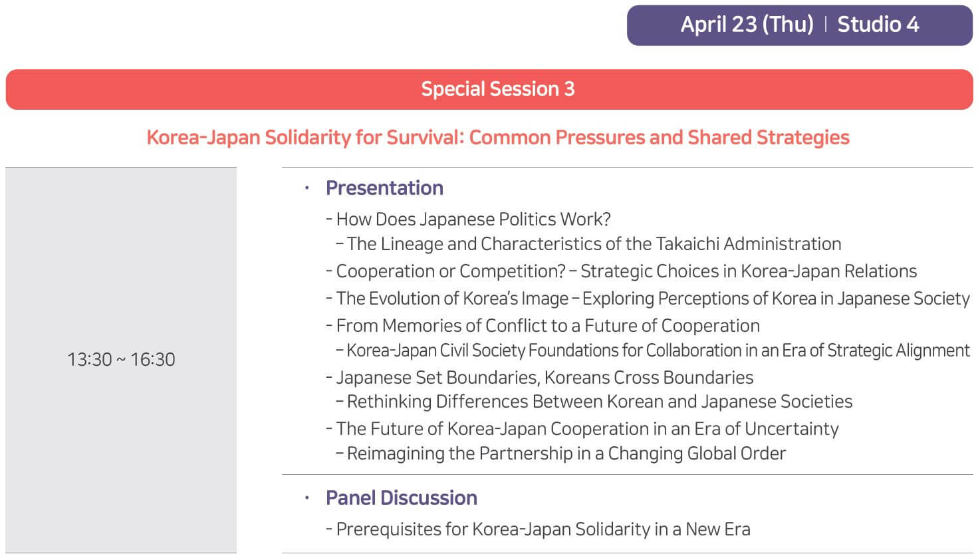Select the Korea-Japan Civil Society Foundations subtitle
Screen dimensions: 980x558
click(x=653, y=350)
